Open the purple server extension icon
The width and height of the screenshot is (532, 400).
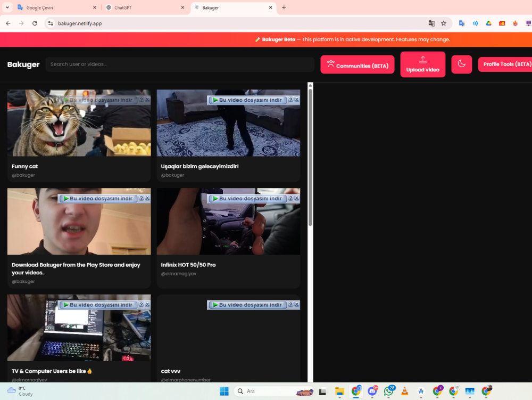(528, 23)
